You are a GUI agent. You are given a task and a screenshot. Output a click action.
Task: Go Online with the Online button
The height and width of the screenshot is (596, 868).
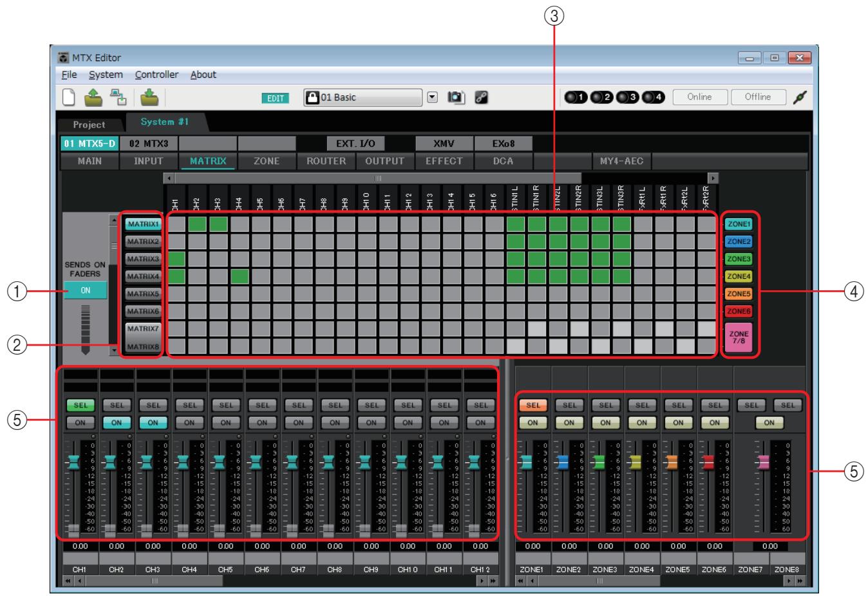tap(699, 97)
